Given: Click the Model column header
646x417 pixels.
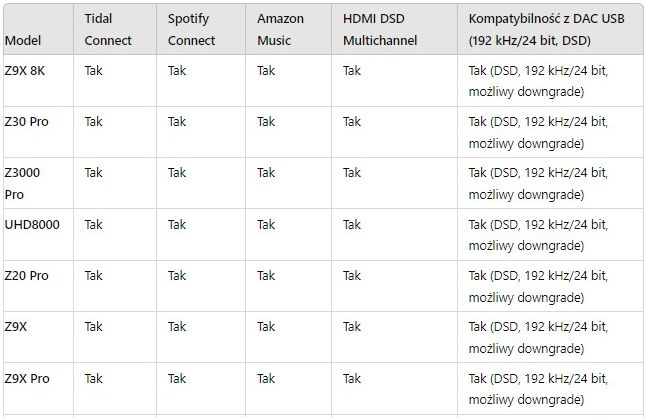Looking at the screenshot, I should coord(23,40).
